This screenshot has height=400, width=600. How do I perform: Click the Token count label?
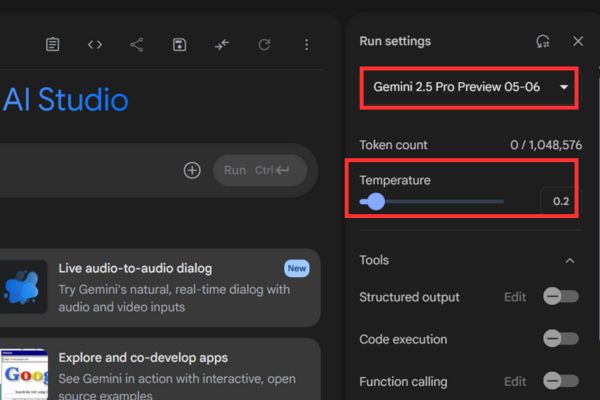click(393, 145)
